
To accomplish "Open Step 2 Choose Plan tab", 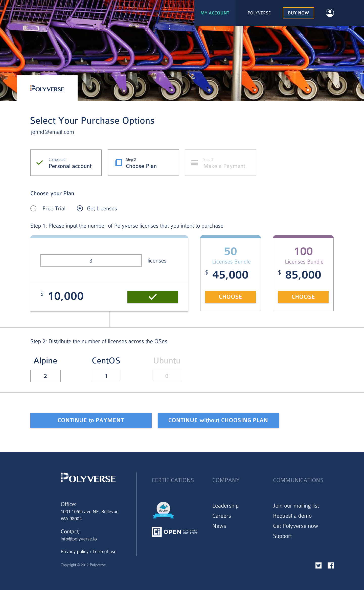I will (143, 163).
